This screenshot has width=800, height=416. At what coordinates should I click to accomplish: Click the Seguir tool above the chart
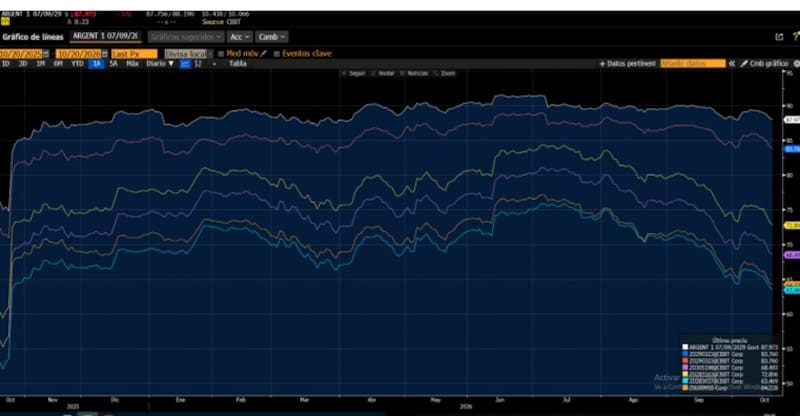(x=354, y=74)
